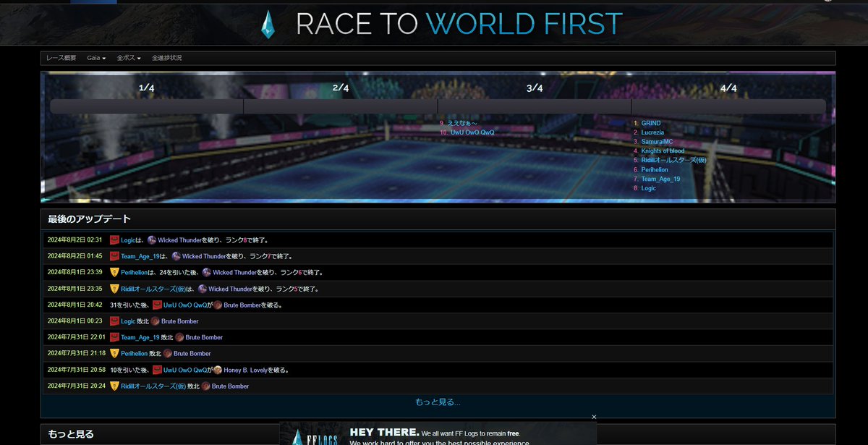Click the yellow shield icon in the 21:18 Perihelion row
The image size is (868, 445).
114,353
